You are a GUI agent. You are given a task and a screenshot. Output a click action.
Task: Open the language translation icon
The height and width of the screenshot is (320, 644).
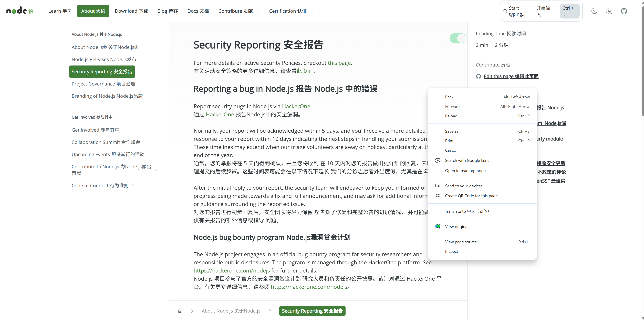pyautogui.click(x=609, y=11)
